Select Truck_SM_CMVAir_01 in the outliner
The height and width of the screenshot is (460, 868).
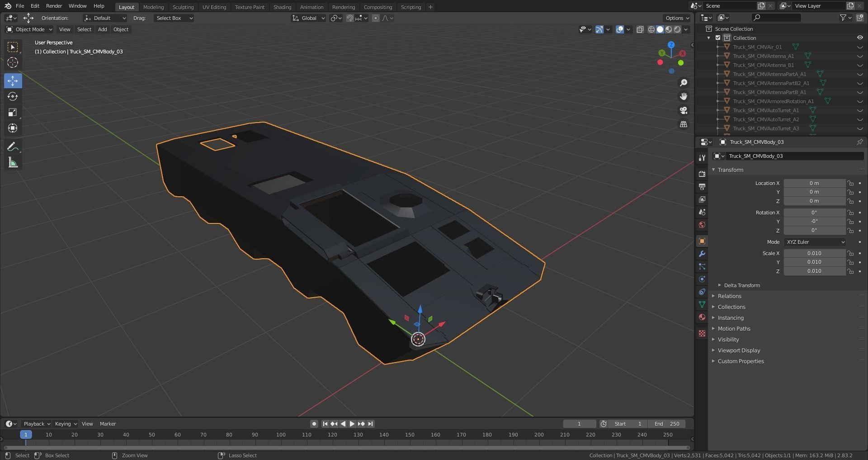click(757, 47)
